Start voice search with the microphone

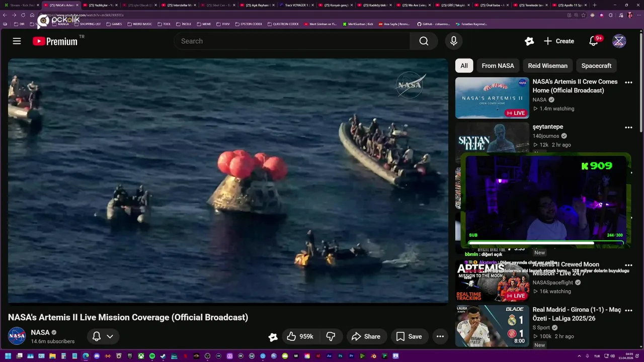453,41
